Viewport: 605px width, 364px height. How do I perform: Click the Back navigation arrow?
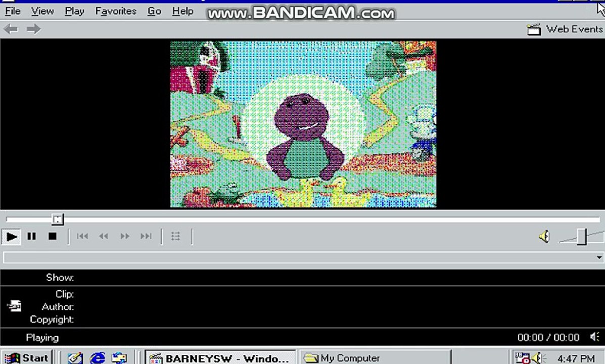(11, 29)
